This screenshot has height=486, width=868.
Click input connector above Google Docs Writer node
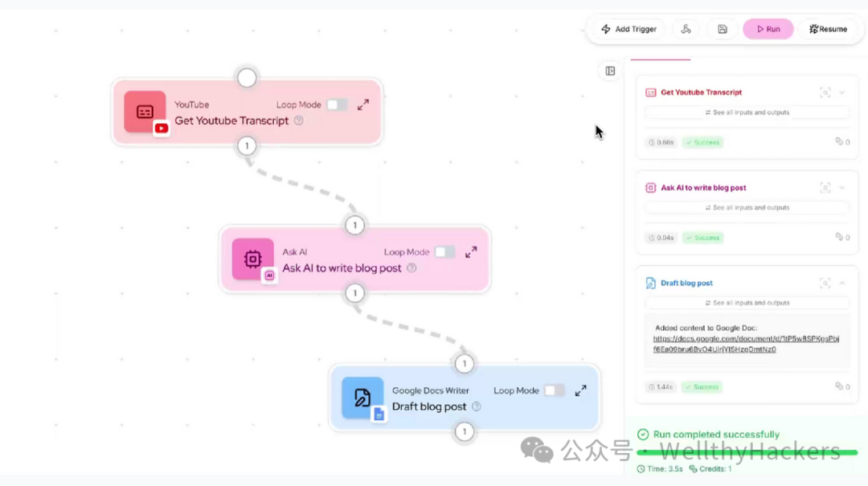pos(465,364)
